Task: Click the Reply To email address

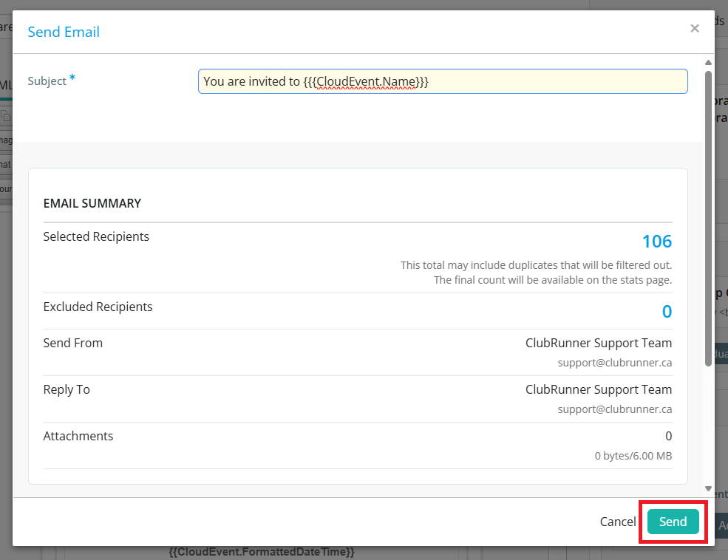Action: [x=614, y=409]
